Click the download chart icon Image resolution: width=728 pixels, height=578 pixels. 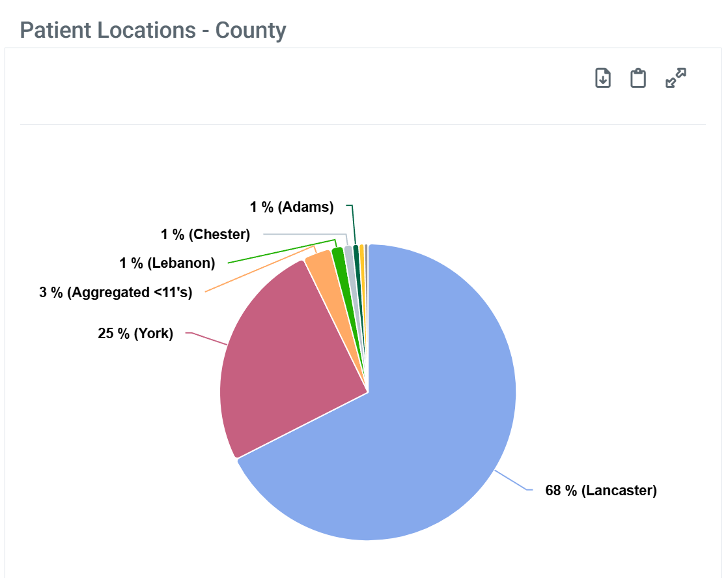coord(603,78)
